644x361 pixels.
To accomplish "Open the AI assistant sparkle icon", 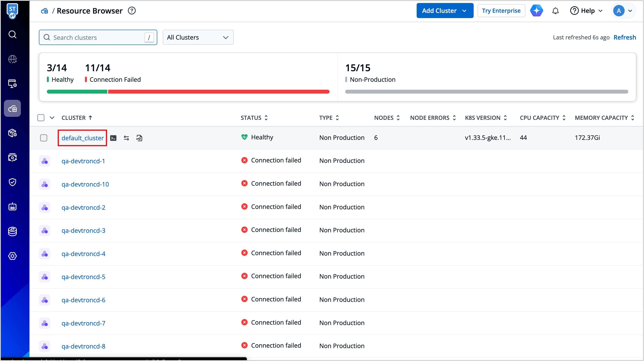I will pos(536,11).
